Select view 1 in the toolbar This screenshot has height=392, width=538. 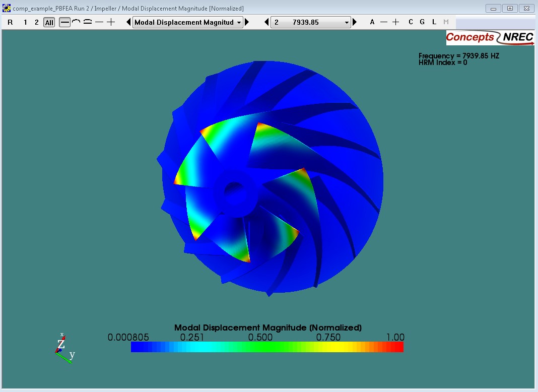point(25,22)
